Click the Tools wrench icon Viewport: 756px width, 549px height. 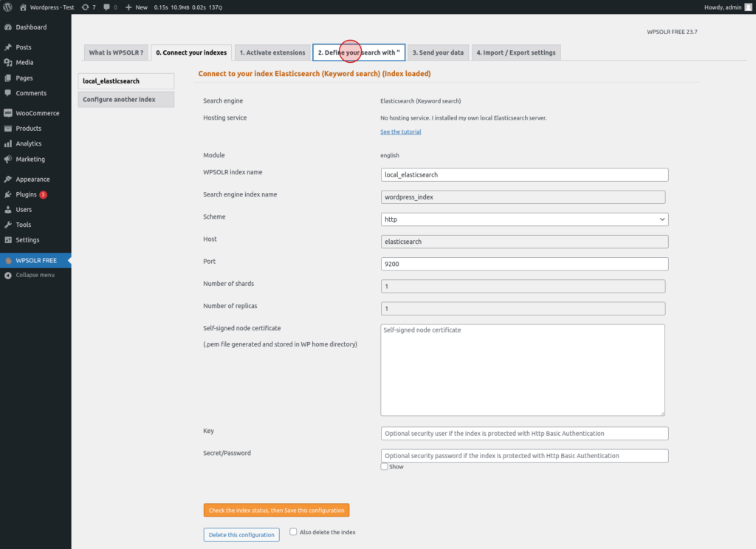8,225
